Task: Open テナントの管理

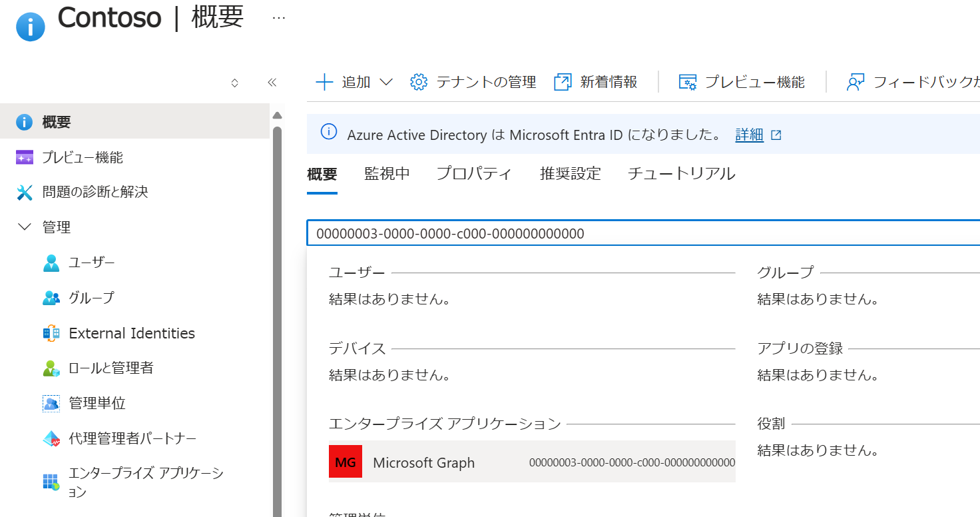Action: tap(473, 82)
